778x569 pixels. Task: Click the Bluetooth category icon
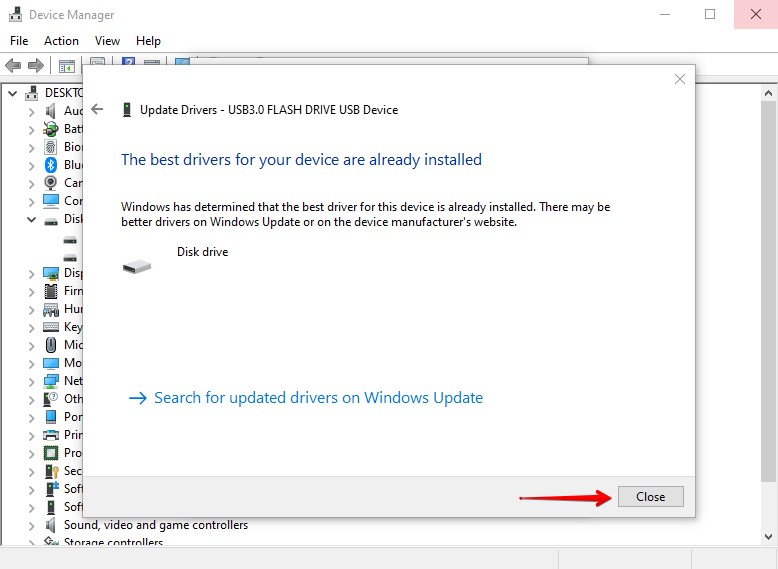51,165
